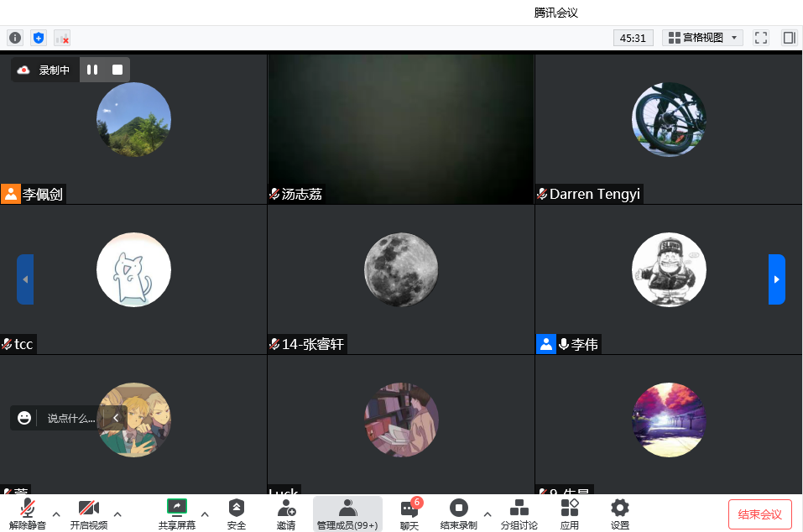Expand audio options arrow next to mute
Image resolution: width=803 pixels, height=532 pixels.
point(56,514)
